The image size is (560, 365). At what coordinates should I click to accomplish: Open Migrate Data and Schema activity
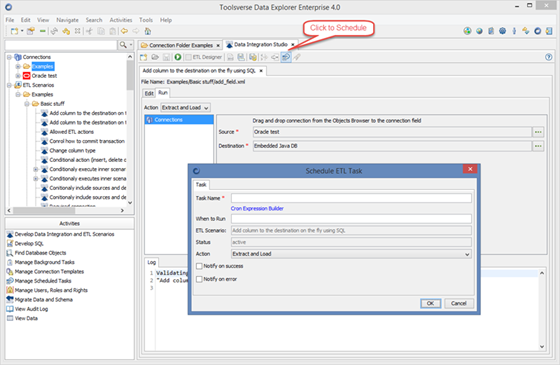click(44, 300)
